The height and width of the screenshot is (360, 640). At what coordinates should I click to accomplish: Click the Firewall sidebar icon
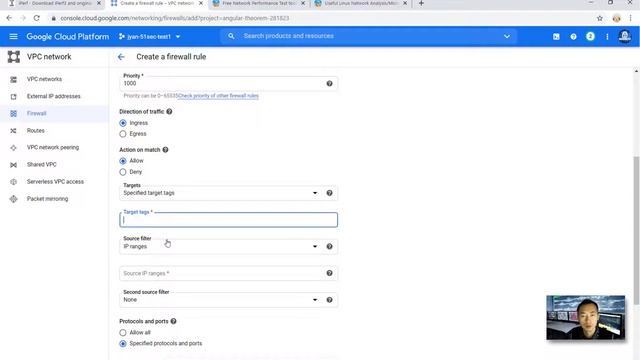point(13,113)
